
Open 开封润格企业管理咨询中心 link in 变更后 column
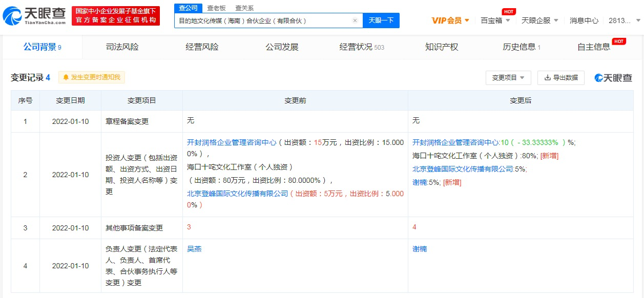coord(456,142)
